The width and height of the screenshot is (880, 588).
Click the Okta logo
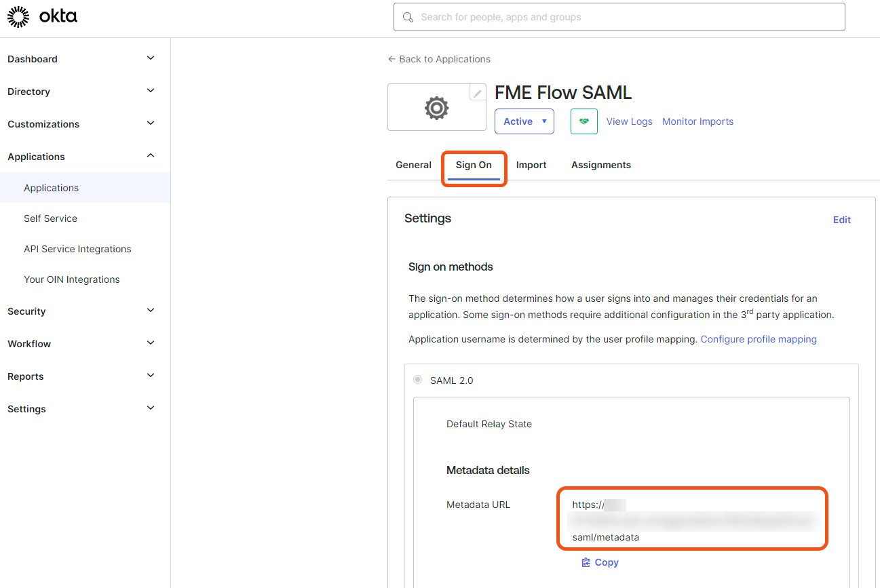click(x=42, y=17)
